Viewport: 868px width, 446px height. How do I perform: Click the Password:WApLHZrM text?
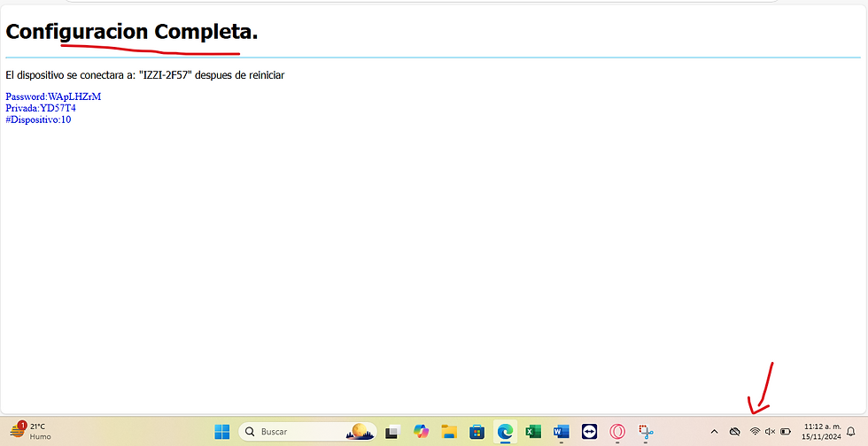click(x=53, y=96)
